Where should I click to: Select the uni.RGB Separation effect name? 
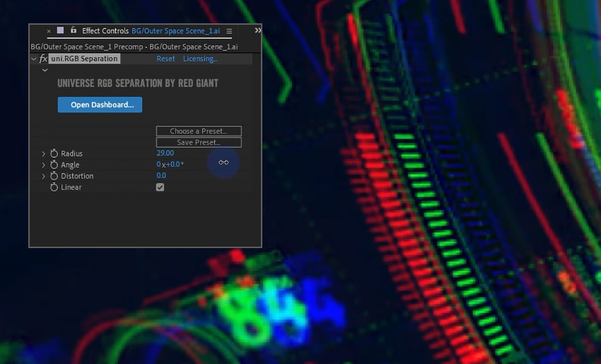pyautogui.click(x=84, y=59)
